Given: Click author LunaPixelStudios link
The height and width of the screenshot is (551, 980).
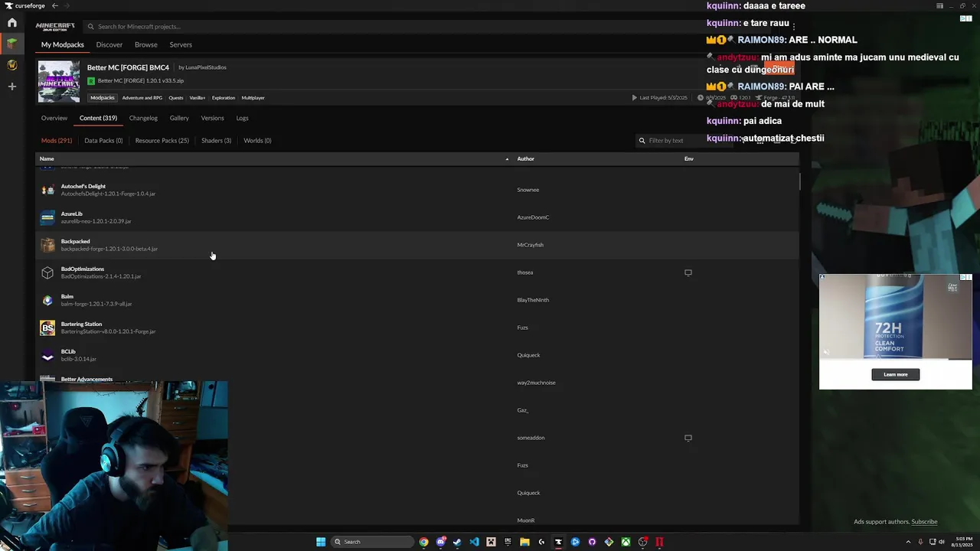Looking at the screenshot, I should (x=206, y=67).
